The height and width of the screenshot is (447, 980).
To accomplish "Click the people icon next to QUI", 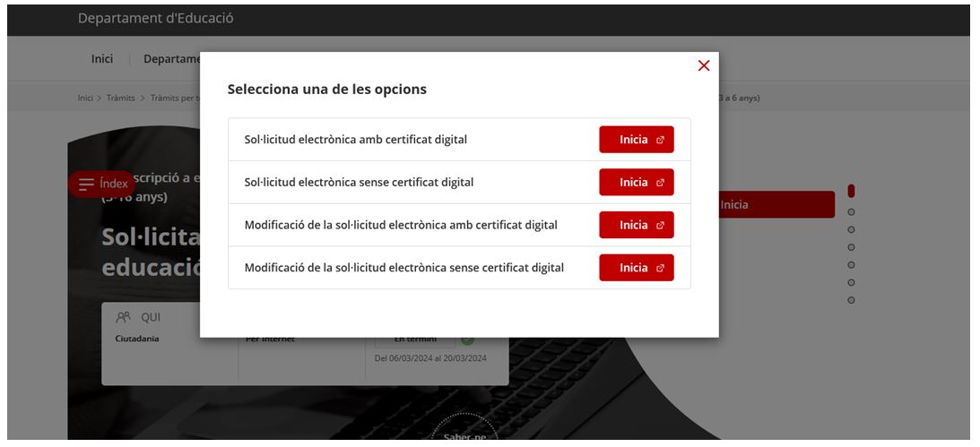I will [122, 319].
